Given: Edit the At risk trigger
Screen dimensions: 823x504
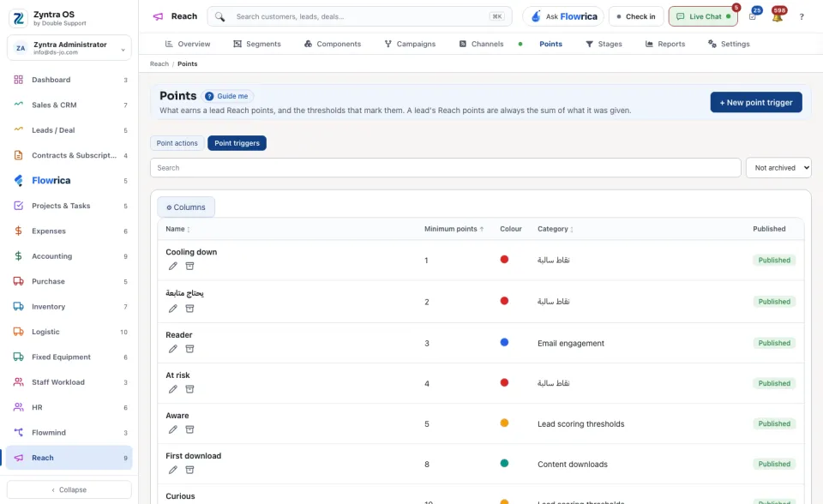Looking at the screenshot, I should [x=172, y=389].
